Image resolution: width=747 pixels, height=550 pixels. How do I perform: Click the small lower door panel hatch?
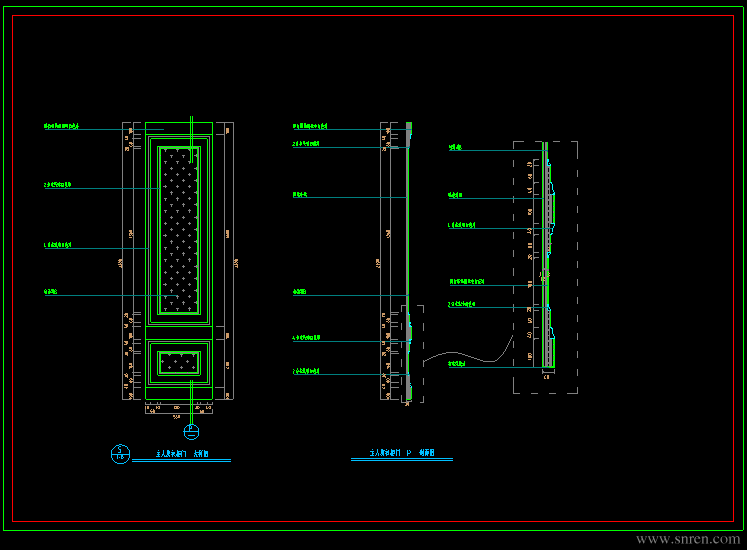coord(179,364)
